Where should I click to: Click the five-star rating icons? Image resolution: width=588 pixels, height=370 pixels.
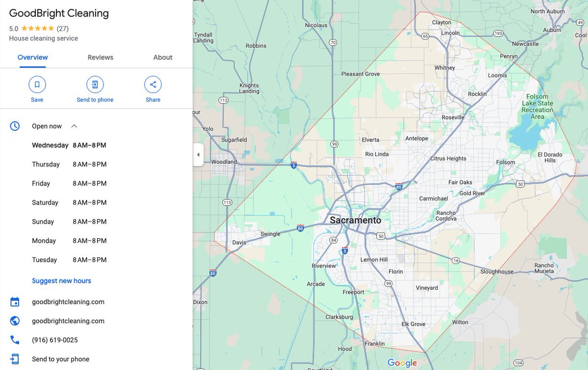(x=38, y=28)
